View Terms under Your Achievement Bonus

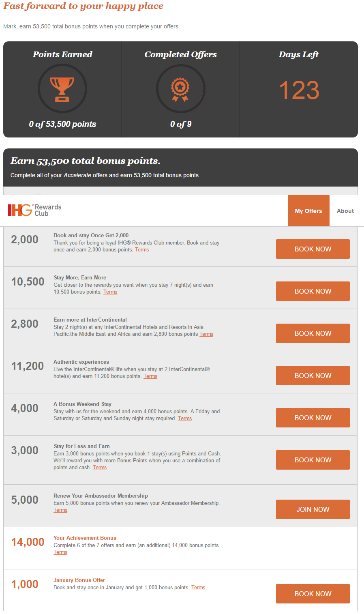tap(60, 552)
